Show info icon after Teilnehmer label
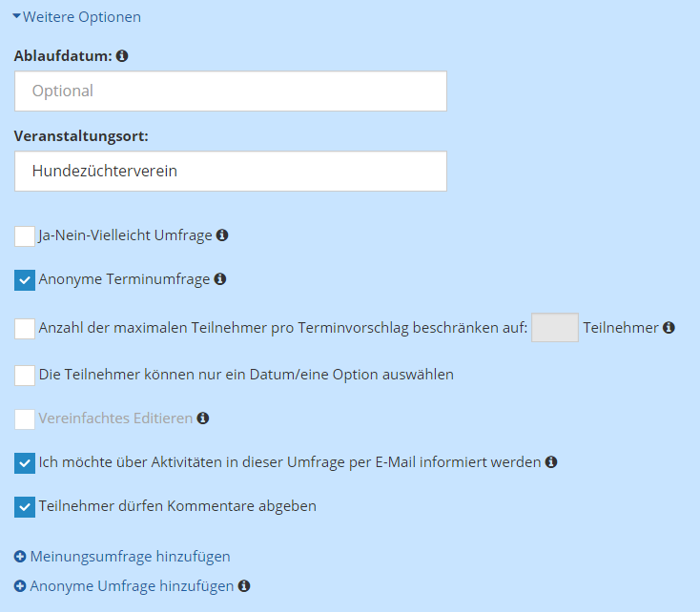This screenshot has width=700, height=612. (669, 328)
